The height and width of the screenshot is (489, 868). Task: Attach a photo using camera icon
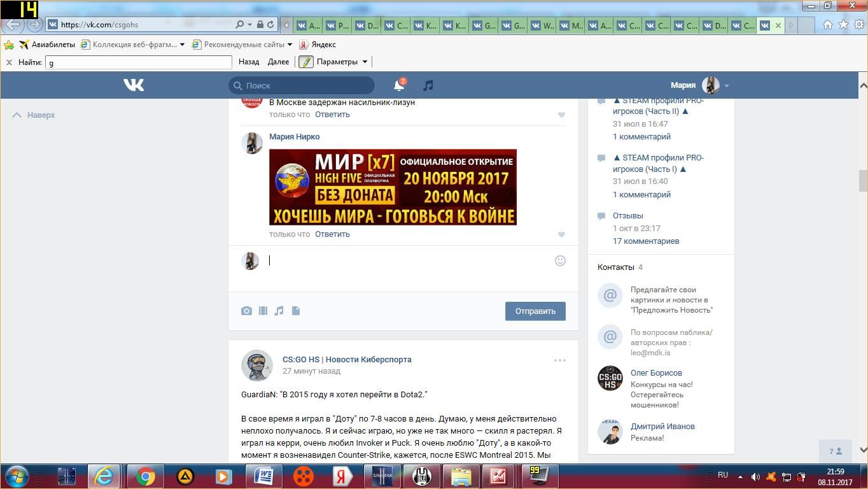click(x=246, y=311)
